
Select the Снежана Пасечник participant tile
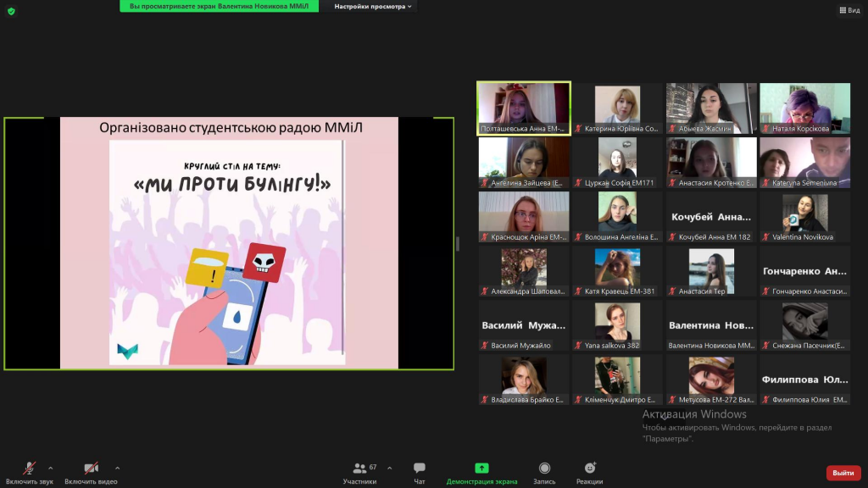[x=805, y=325]
